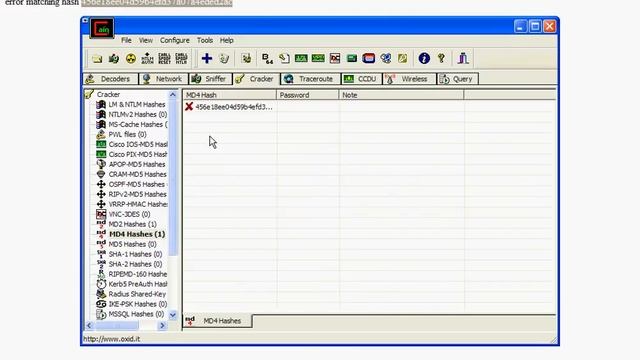Click the second green Cisco decoder icon
Viewport: 640px width, 360px height.
coord(318,59)
